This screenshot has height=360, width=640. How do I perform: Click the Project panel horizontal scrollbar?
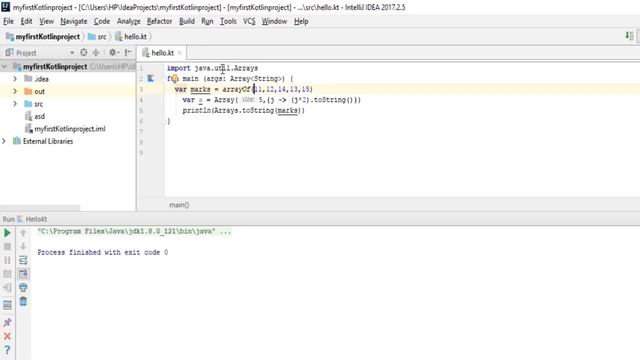click(40, 208)
